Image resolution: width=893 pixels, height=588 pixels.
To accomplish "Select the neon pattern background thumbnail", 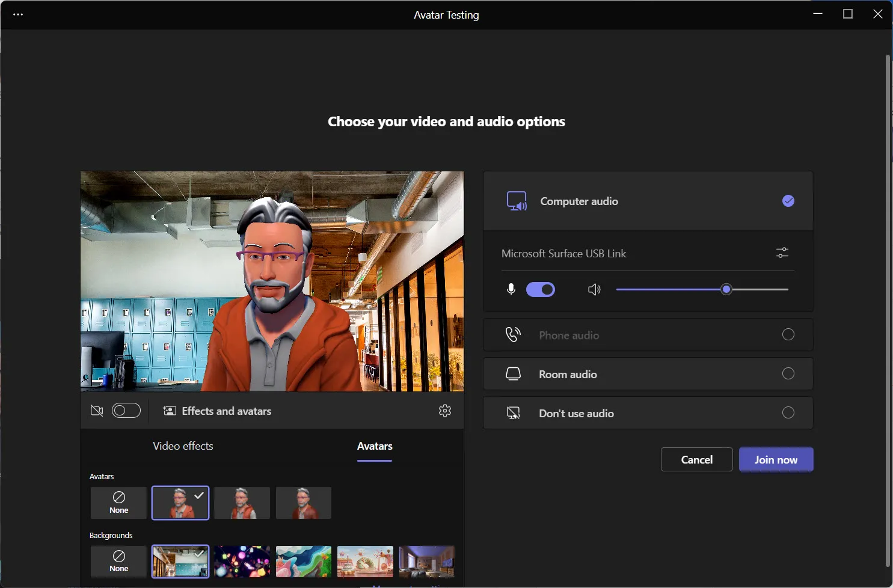I will [x=242, y=561].
